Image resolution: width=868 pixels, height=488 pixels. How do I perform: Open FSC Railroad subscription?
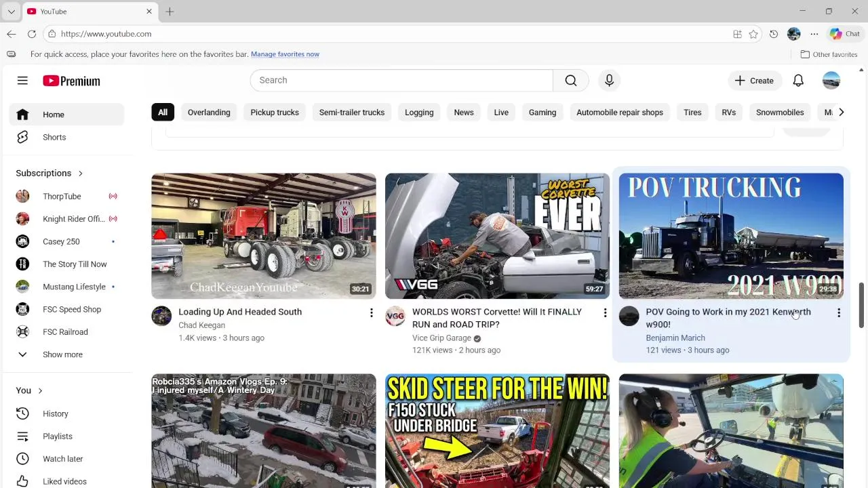(x=66, y=332)
